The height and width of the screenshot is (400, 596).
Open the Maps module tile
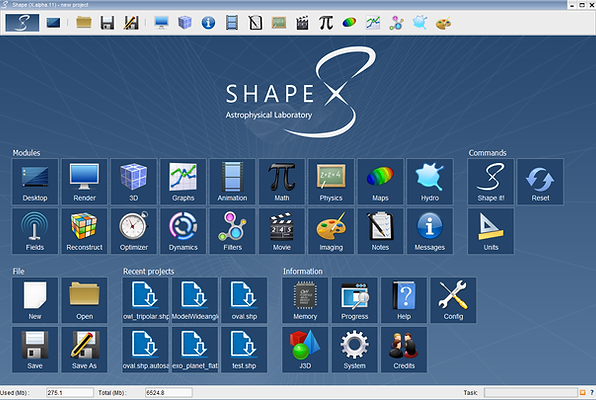[380, 182]
